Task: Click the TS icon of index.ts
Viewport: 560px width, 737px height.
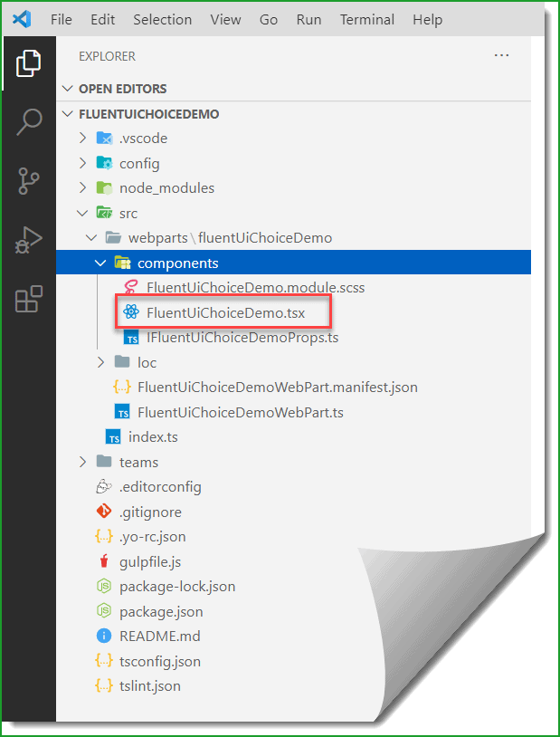Action: pyautogui.click(x=113, y=437)
